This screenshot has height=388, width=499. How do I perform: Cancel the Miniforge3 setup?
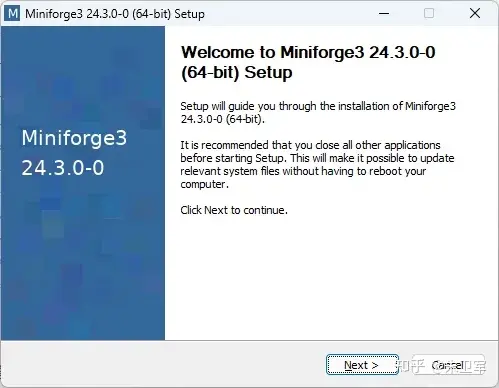click(448, 365)
